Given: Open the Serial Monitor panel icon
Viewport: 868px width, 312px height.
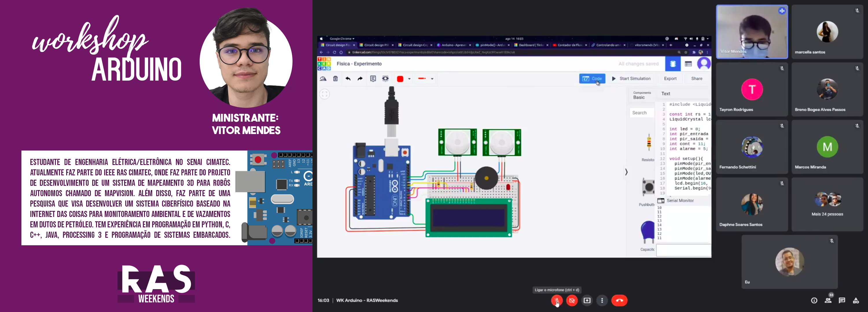Looking at the screenshot, I should [661, 200].
